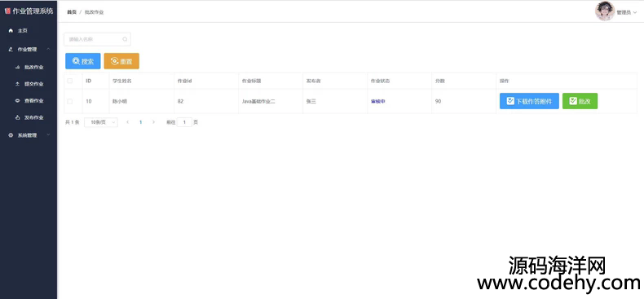Click the 批改作业 chart icon
This screenshot has width=644, height=299.
click(17, 67)
